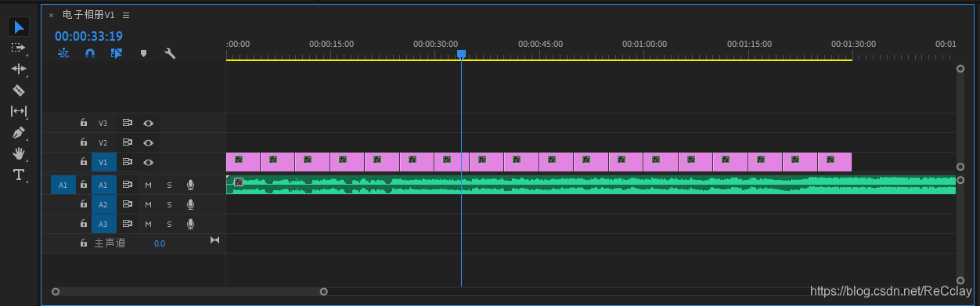Toggle timeline Snap magnet icon
Screen dimensions: 980x306
(x=90, y=53)
